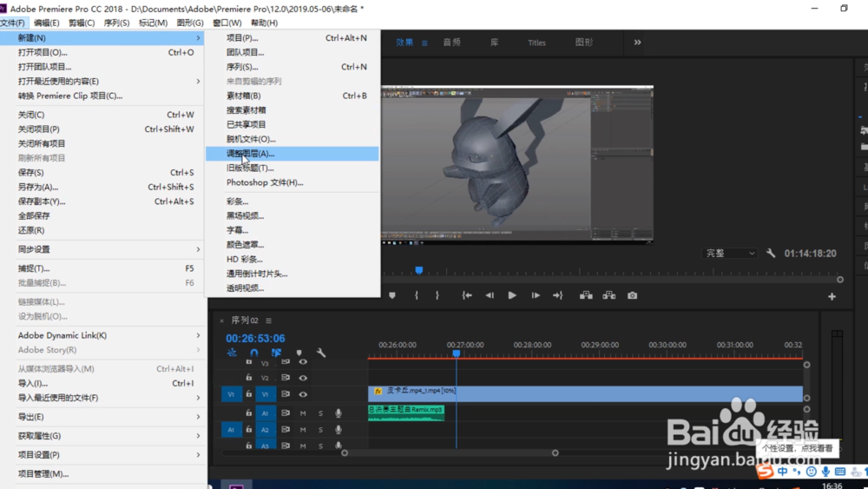This screenshot has width=868, height=489.
Task: Hide the V1 track with its eye icon
Action: point(303,394)
